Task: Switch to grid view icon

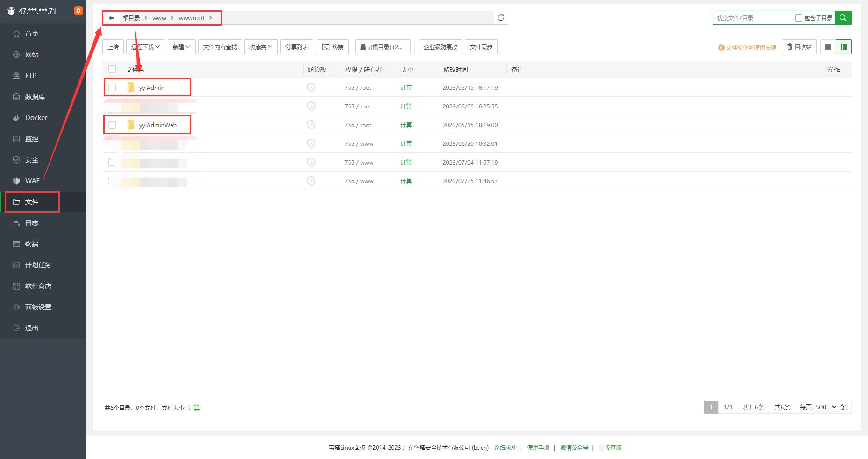Action: coord(828,47)
